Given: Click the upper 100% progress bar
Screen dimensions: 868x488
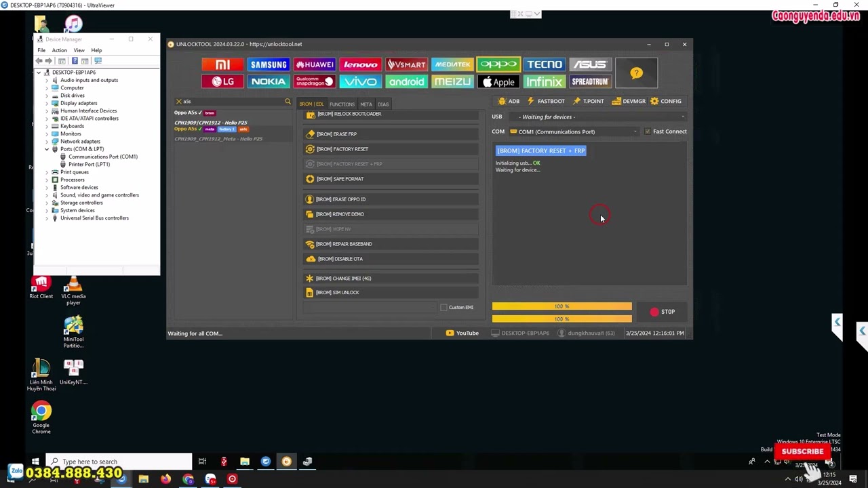Looking at the screenshot, I should (x=562, y=307).
